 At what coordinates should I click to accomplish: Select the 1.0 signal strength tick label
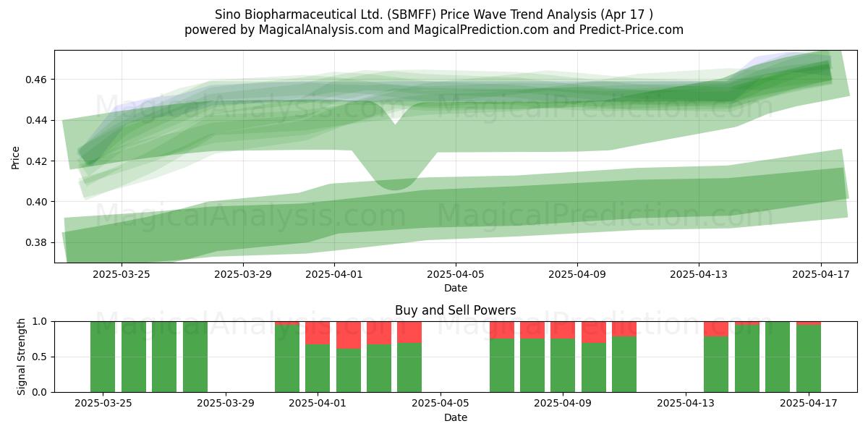coord(41,321)
